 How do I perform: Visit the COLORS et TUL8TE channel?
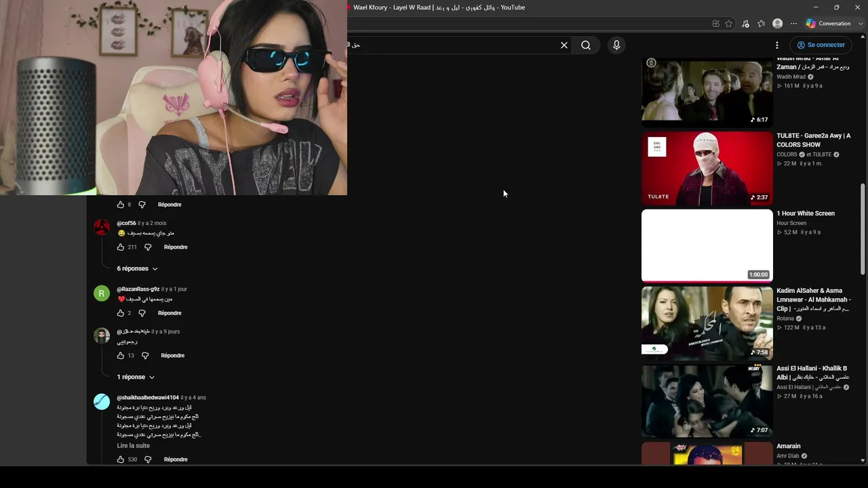click(804, 155)
